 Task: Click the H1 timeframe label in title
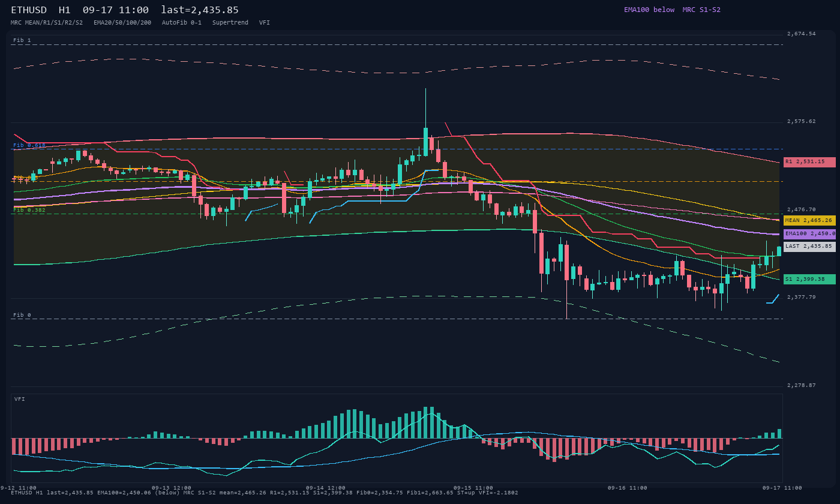[x=65, y=10]
